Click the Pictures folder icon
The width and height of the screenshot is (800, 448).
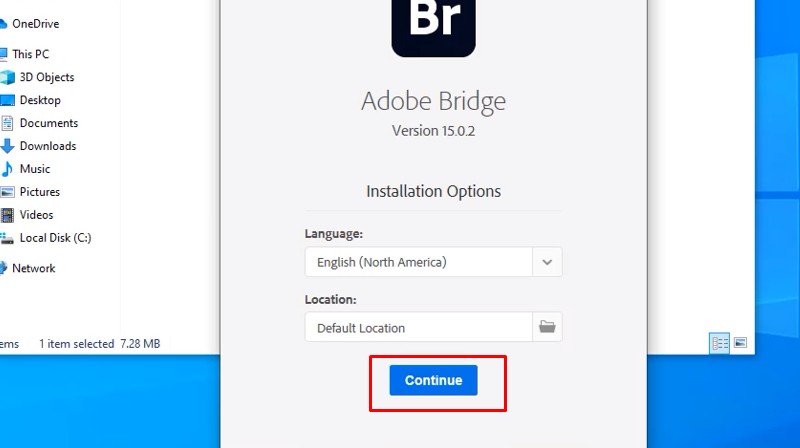(8, 192)
